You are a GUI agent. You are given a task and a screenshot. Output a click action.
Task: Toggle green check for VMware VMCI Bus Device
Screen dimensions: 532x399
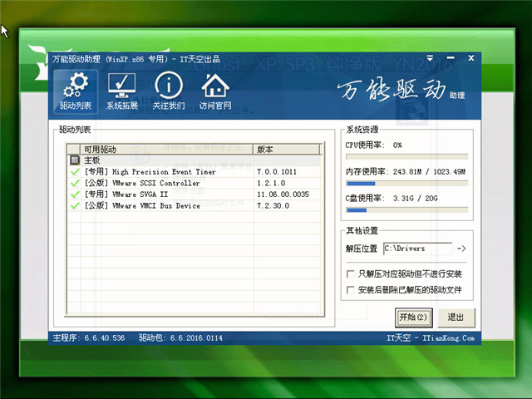click(x=75, y=205)
